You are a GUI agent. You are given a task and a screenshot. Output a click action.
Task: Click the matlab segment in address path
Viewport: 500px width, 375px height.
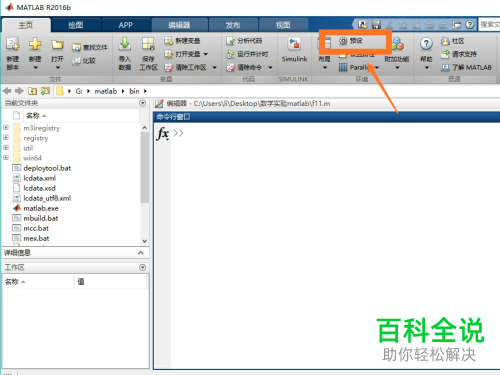pos(106,91)
